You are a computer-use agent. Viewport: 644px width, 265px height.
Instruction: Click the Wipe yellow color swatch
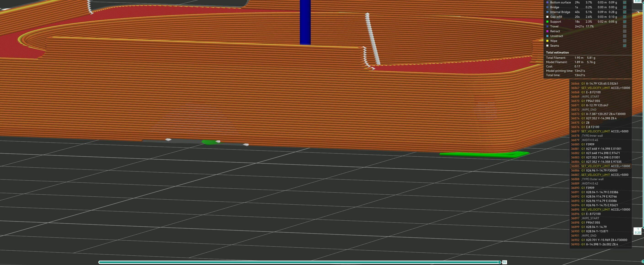coord(547,41)
